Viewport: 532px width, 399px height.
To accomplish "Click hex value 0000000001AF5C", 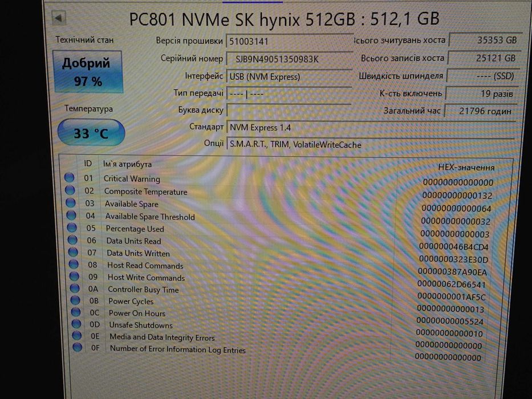I will (452, 297).
